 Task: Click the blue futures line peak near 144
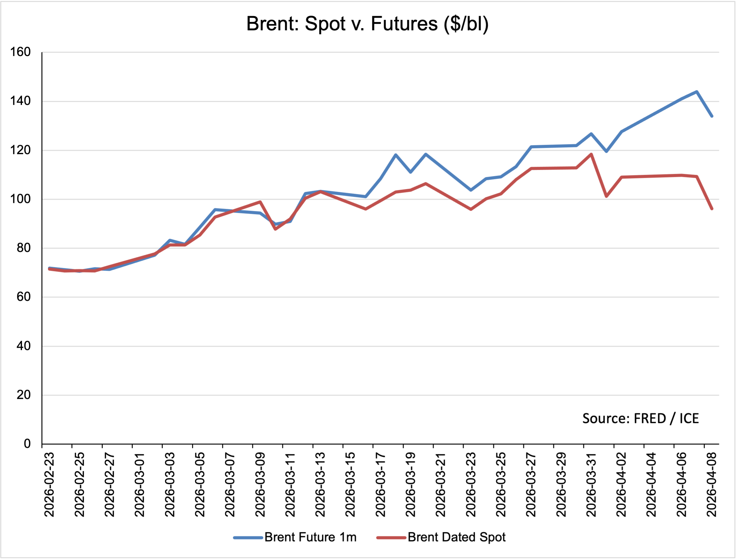coord(697,92)
